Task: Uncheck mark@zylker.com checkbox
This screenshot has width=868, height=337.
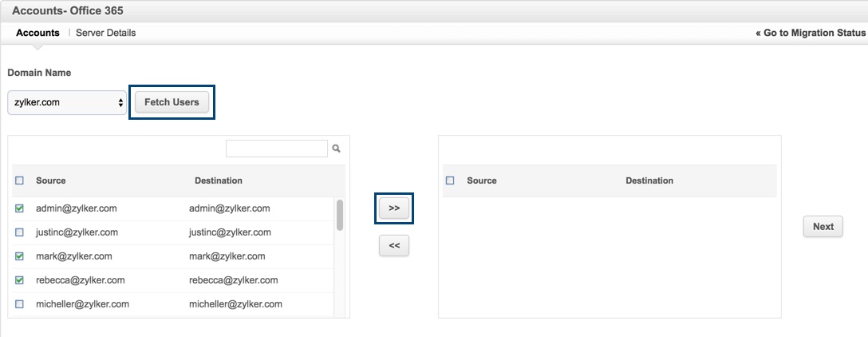Action: tap(19, 256)
